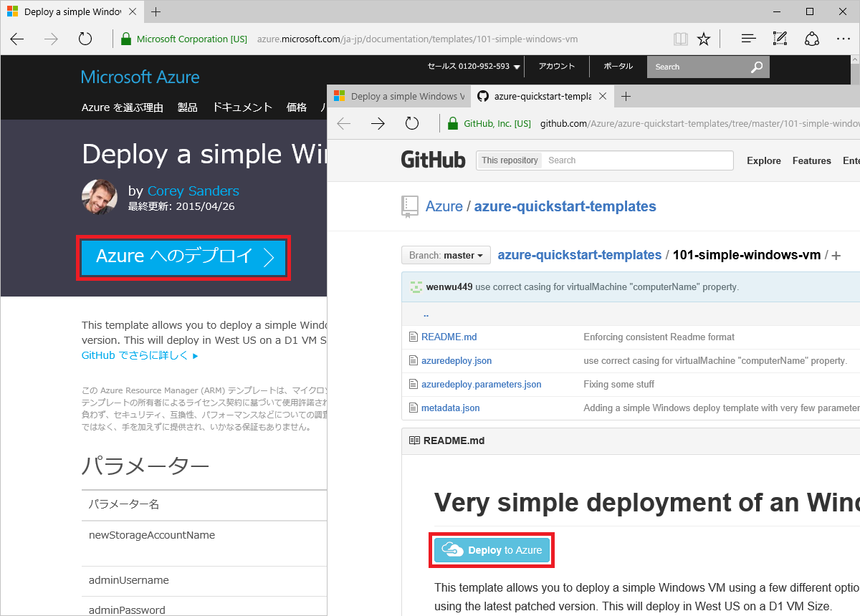Open the Edge More actions menu

click(844, 39)
